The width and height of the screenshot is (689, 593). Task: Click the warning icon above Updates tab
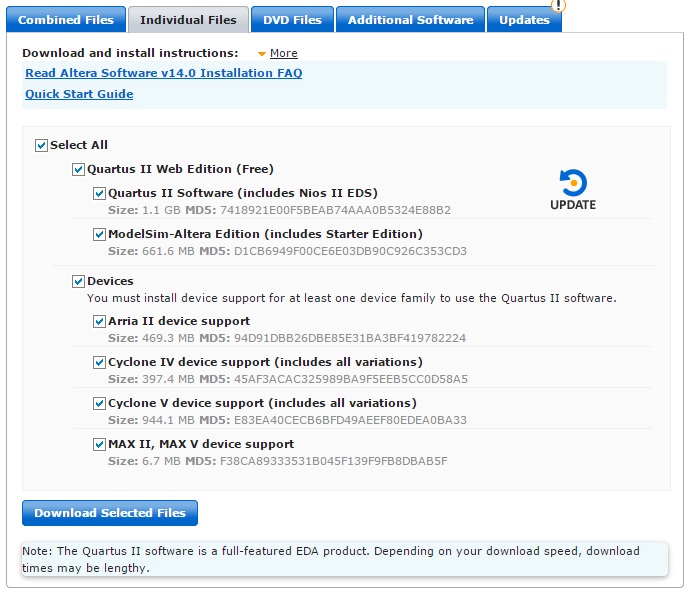558,5
